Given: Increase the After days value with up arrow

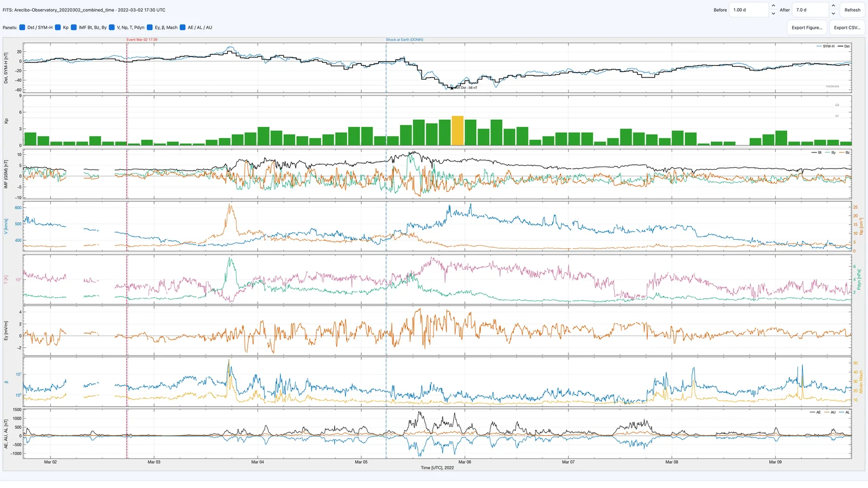Looking at the screenshot, I should click(833, 6).
